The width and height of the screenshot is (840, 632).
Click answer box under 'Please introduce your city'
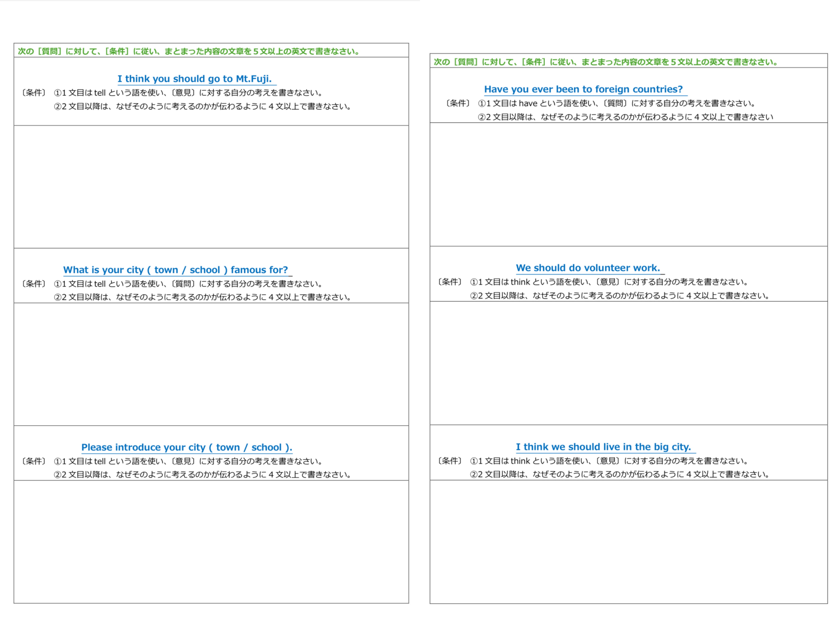pos(211,542)
